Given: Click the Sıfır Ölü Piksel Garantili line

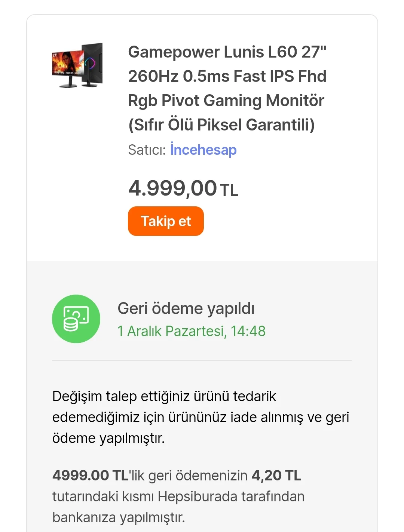Looking at the screenshot, I should click(x=221, y=125).
